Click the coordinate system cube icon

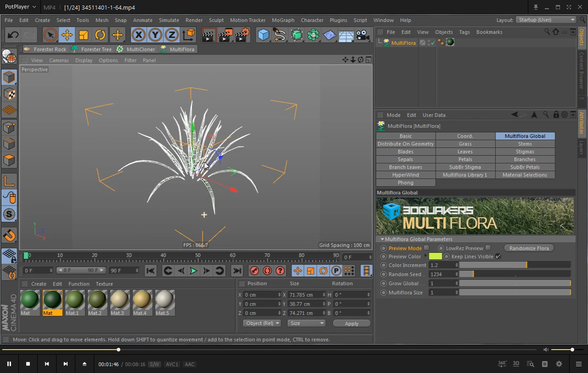pyautogui.click(x=188, y=35)
